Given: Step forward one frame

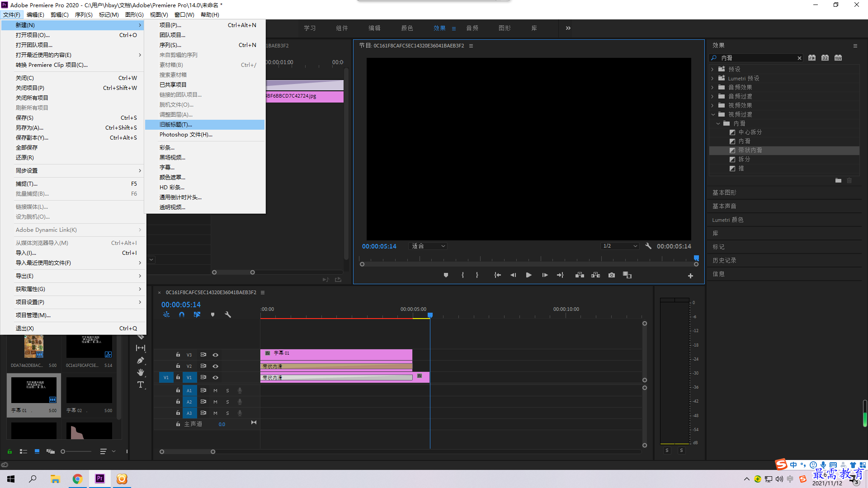Looking at the screenshot, I should (545, 275).
